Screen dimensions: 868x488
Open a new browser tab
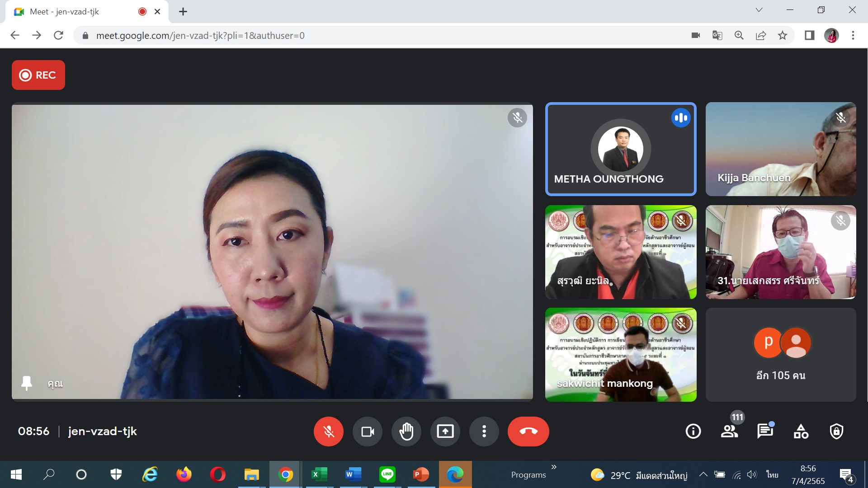[x=183, y=12]
